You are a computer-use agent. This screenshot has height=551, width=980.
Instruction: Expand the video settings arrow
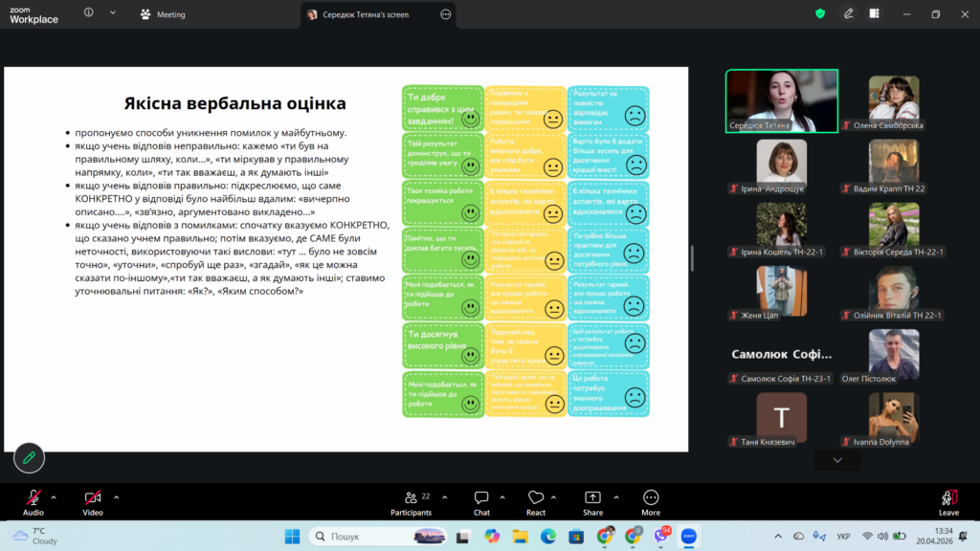click(x=117, y=497)
